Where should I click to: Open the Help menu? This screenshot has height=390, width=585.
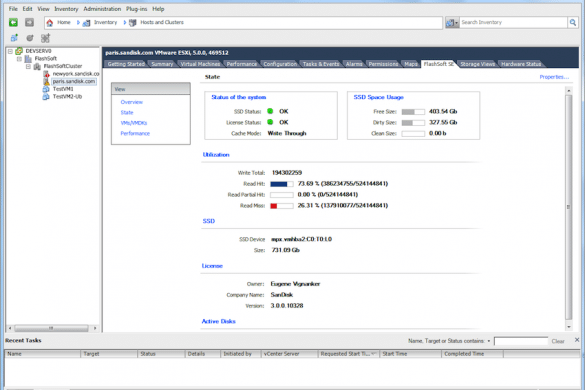pyautogui.click(x=158, y=9)
